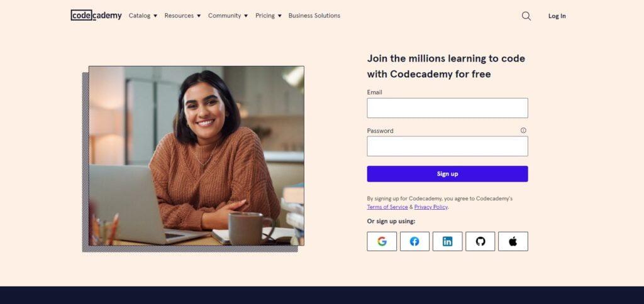
Task: Open the Privacy Policy link
Action: click(x=431, y=207)
